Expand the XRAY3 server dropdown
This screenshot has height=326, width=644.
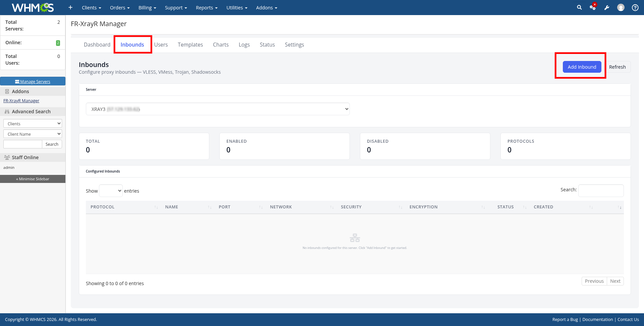[x=218, y=109]
